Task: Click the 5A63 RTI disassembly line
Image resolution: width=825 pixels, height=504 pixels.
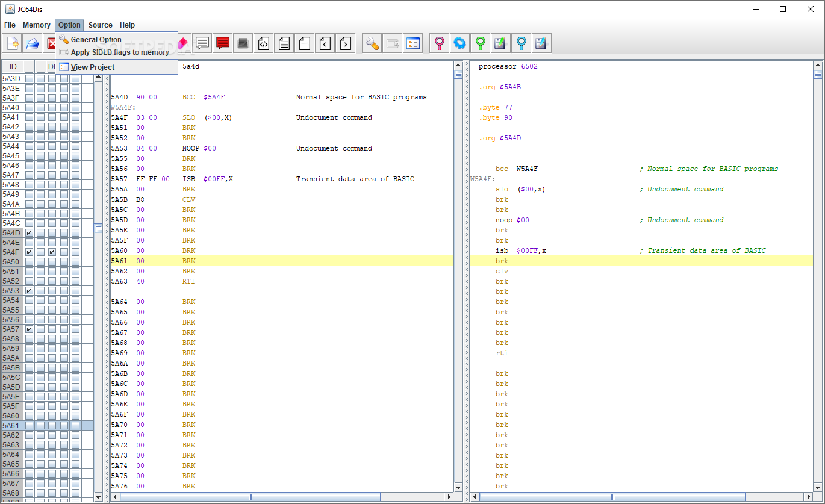Action: pos(282,281)
